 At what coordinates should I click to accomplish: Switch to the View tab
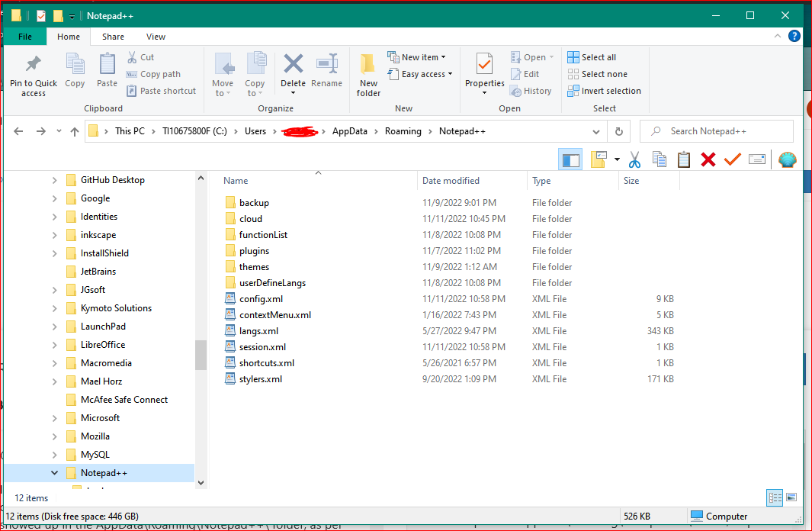(x=156, y=37)
